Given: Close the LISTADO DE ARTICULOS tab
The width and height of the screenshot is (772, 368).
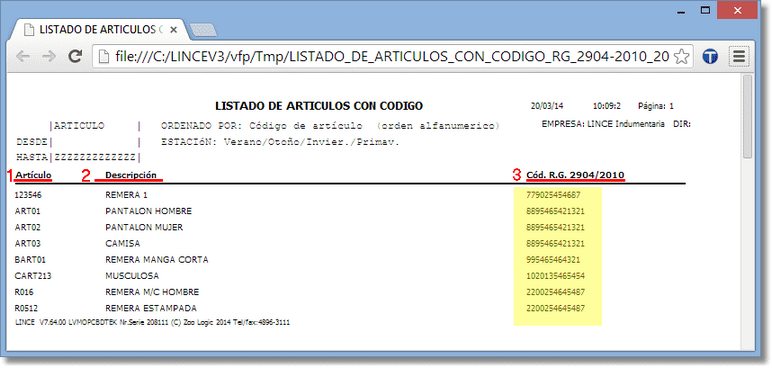Looking at the screenshot, I should click(x=173, y=30).
